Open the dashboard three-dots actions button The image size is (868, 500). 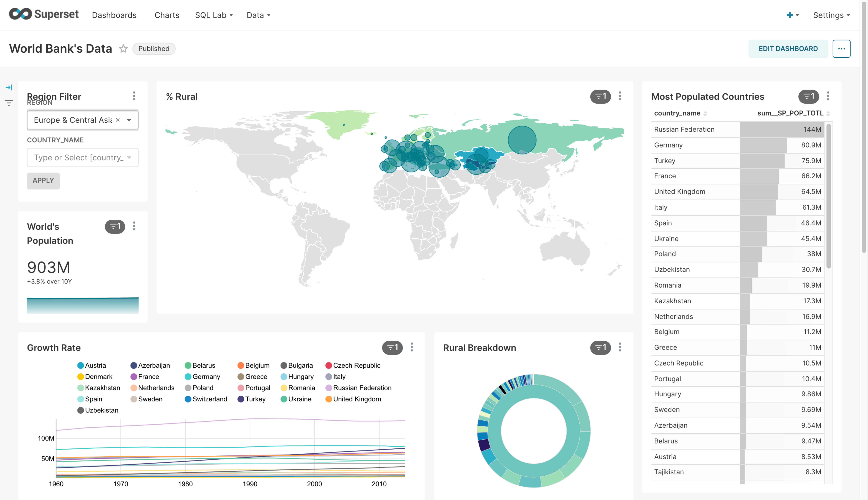coord(841,49)
